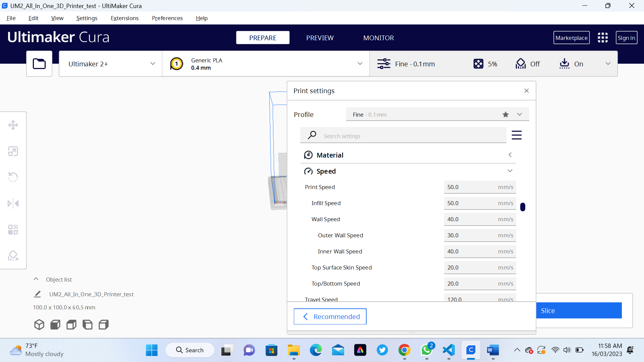Select the Per Model Settings tool

pos(13,230)
